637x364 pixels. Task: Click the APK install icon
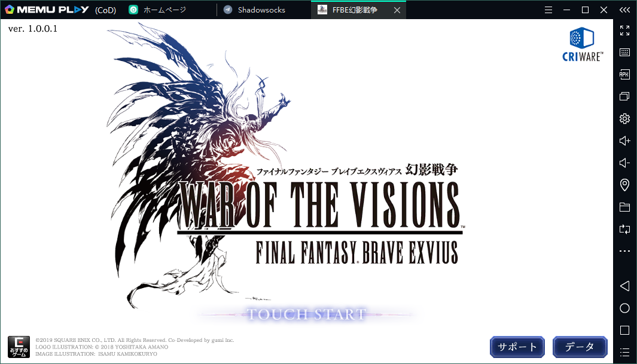tap(624, 74)
